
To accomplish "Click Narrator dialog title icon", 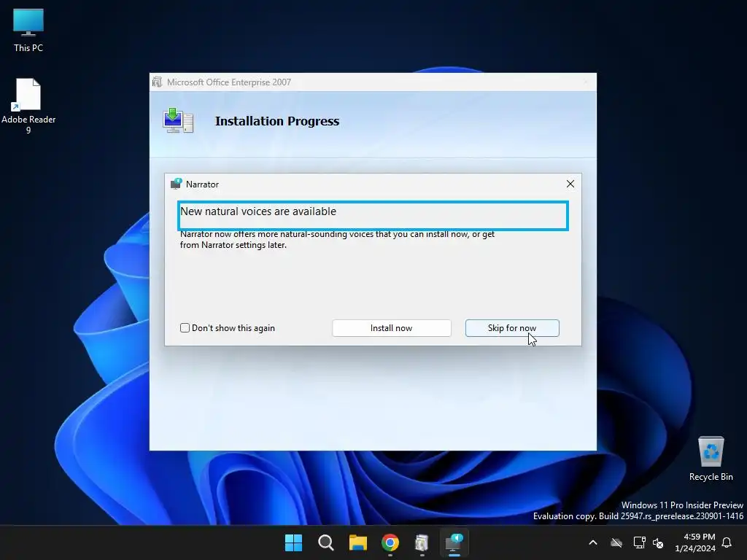I will (x=177, y=184).
